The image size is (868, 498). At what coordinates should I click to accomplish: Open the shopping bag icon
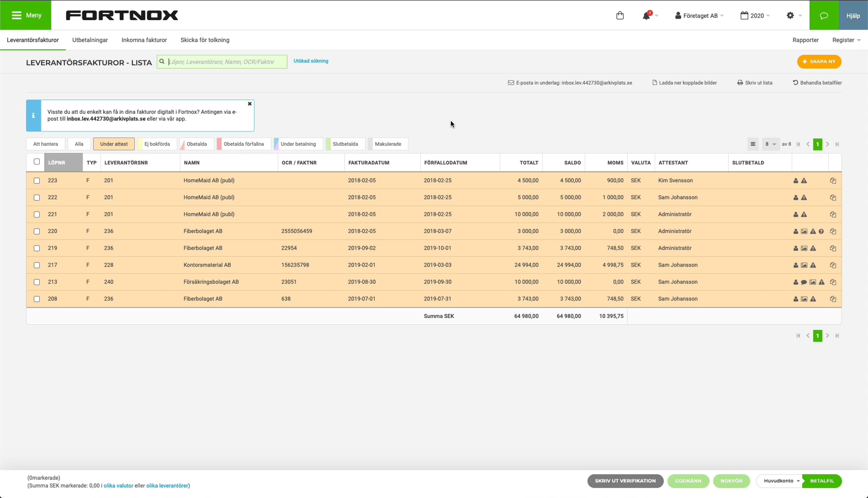click(x=620, y=16)
